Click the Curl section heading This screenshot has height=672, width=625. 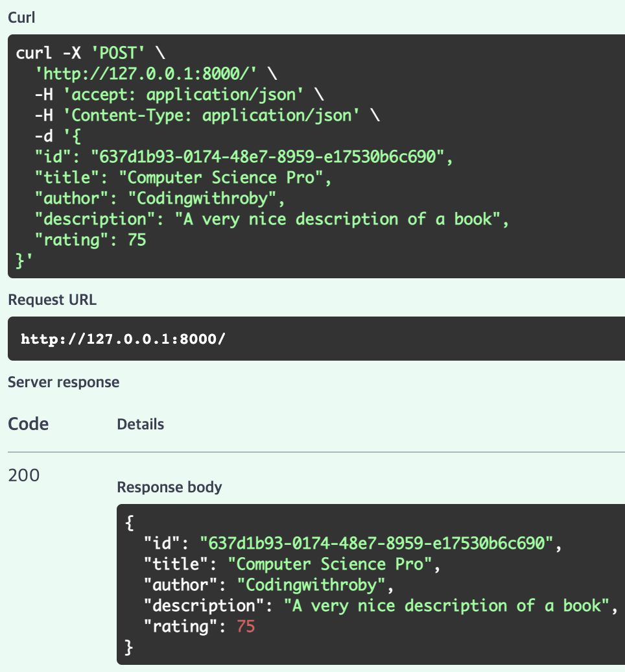[x=21, y=18]
